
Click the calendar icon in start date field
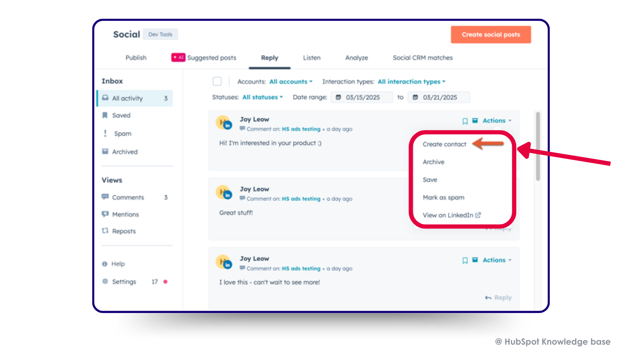pyautogui.click(x=338, y=97)
